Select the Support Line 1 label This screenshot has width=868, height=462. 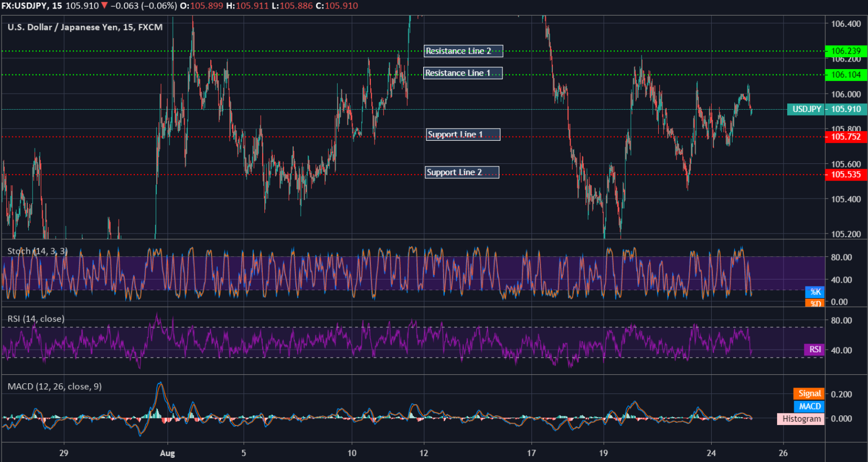click(x=463, y=134)
